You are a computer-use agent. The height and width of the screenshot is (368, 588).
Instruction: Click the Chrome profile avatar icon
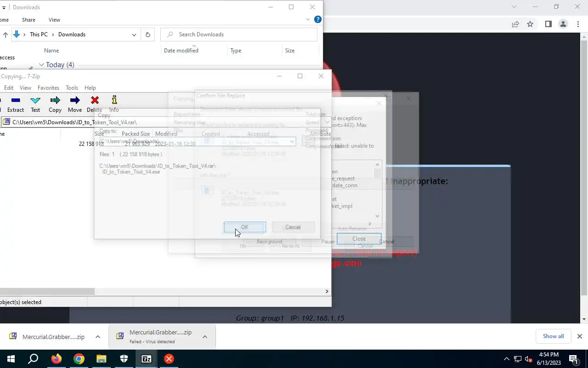(x=563, y=24)
